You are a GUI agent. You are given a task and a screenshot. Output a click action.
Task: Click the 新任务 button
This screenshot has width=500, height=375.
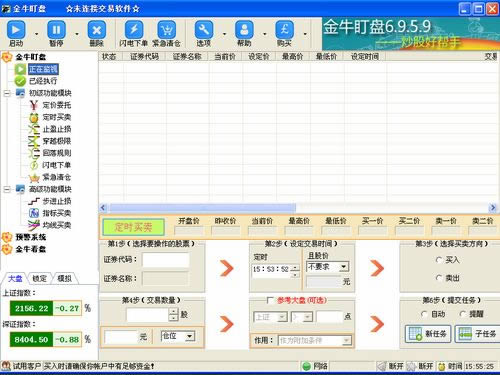tap(428, 334)
